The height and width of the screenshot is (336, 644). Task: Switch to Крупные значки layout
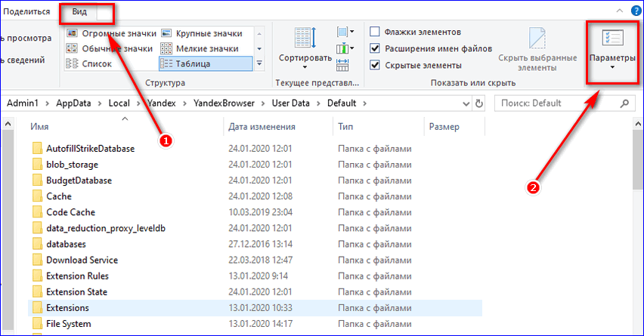point(202,33)
